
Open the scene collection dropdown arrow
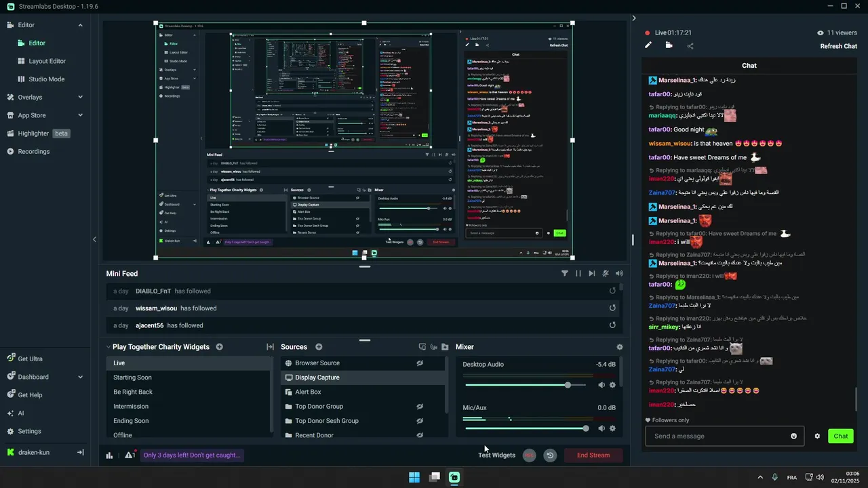tap(108, 347)
